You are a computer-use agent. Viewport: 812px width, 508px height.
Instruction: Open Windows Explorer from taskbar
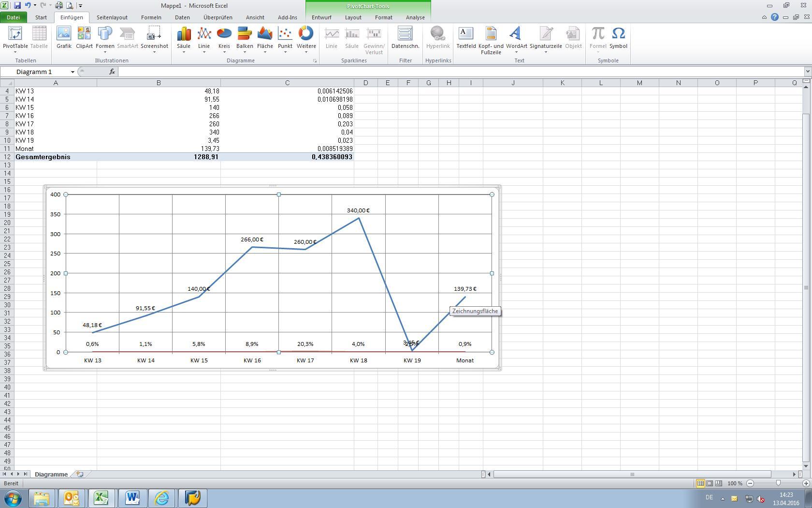click(42, 498)
